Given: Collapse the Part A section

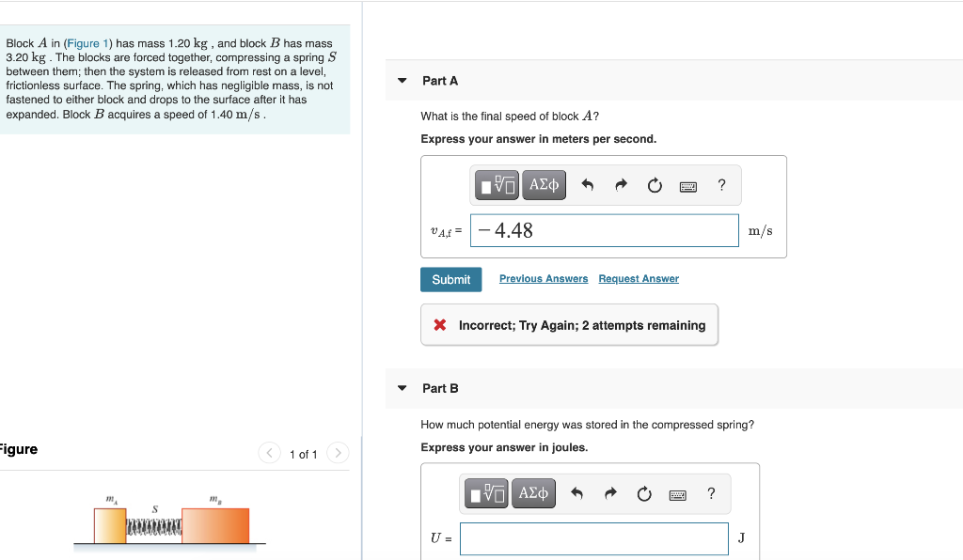Looking at the screenshot, I should (x=401, y=81).
